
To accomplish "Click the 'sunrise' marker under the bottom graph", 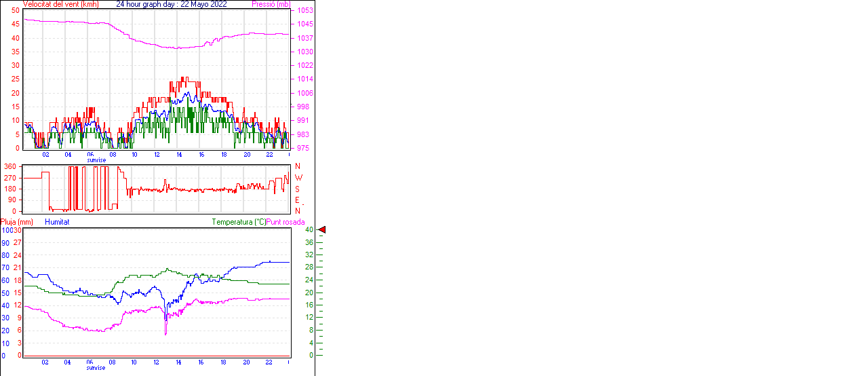I will point(96,368).
